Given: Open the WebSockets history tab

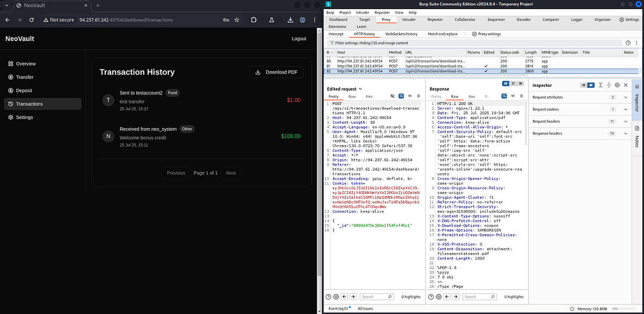Looking at the screenshot, I should coord(401,34).
